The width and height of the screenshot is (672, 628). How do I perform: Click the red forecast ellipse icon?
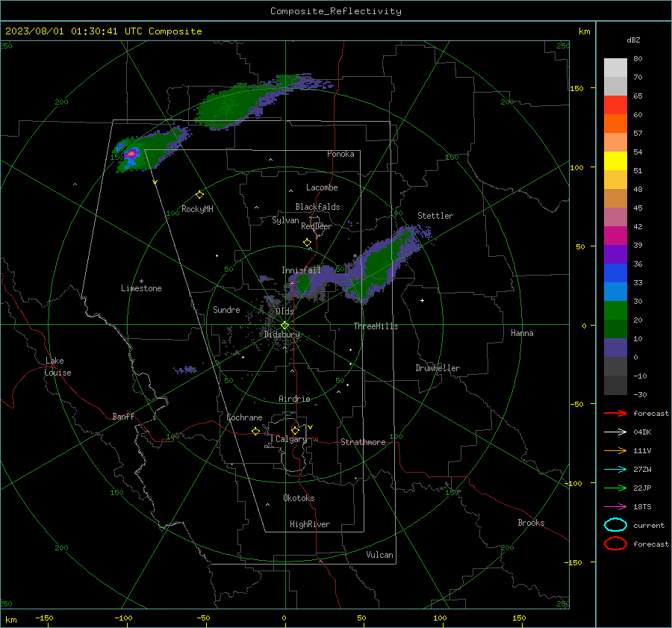(x=615, y=544)
